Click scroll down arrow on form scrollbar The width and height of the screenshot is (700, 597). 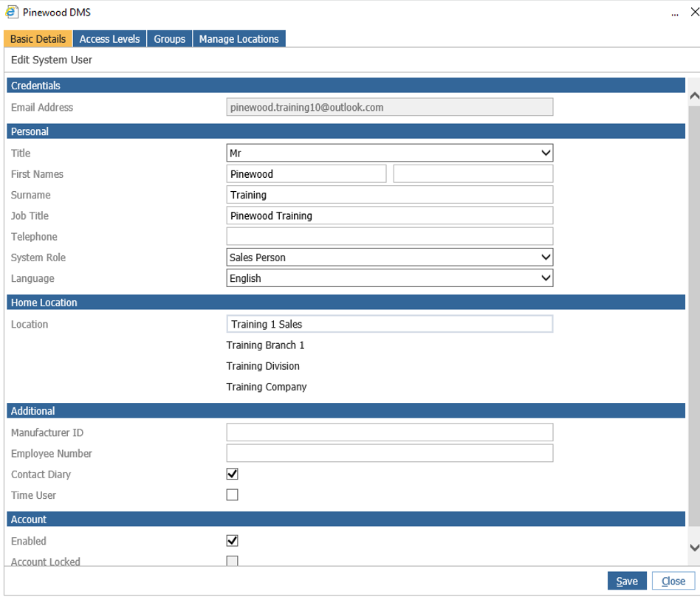point(694,548)
